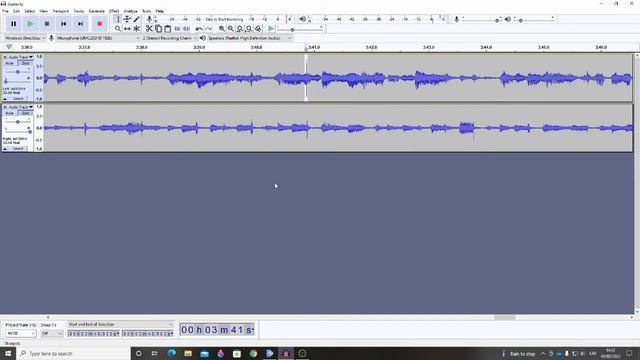Open the Select menu
The height and width of the screenshot is (360, 640).
tap(29, 11)
